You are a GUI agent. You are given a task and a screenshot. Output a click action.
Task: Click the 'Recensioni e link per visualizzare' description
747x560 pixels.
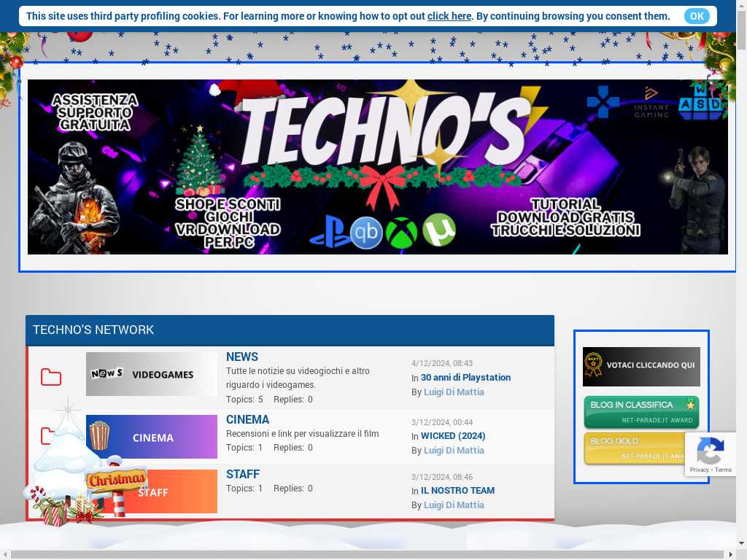303,434
